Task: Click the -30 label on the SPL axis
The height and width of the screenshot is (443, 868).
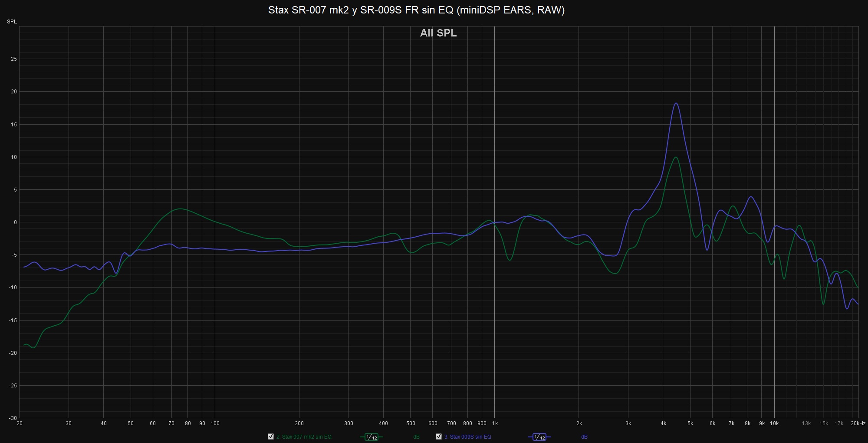Action: pos(13,418)
